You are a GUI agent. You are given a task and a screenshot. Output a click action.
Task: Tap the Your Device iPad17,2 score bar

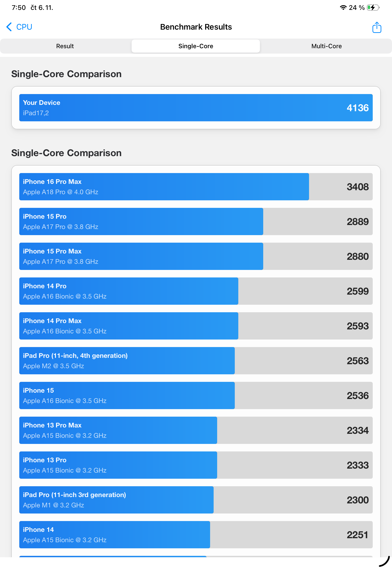pyautogui.click(x=196, y=108)
